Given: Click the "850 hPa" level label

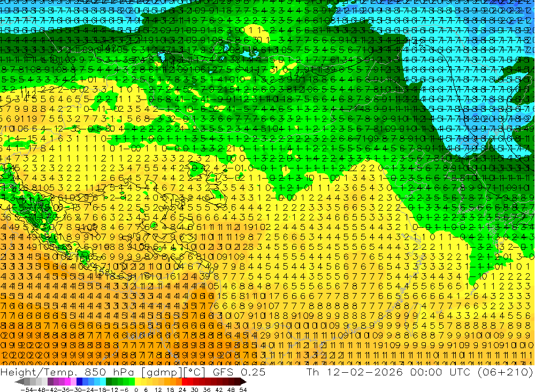Looking at the screenshot, I should coord(109,372).
